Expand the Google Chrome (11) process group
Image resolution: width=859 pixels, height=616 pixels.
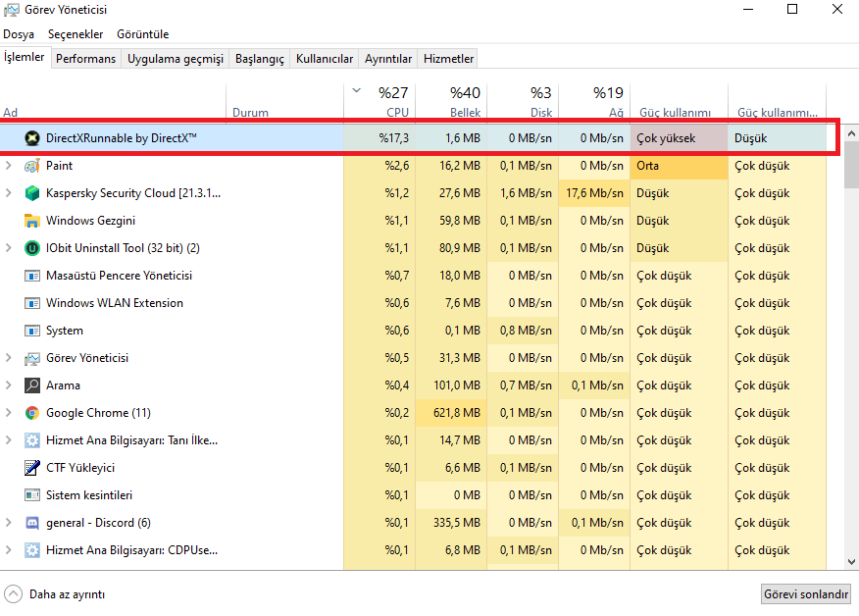click(x=9, y=413)
